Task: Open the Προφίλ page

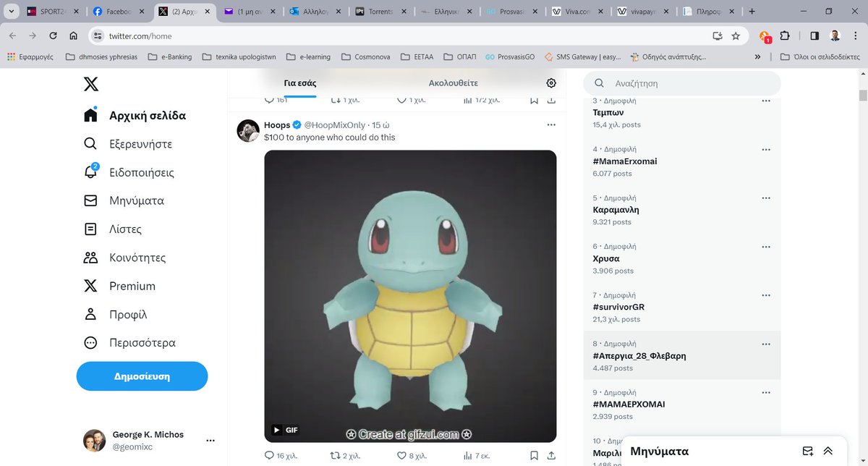Action: coord(116,314)
